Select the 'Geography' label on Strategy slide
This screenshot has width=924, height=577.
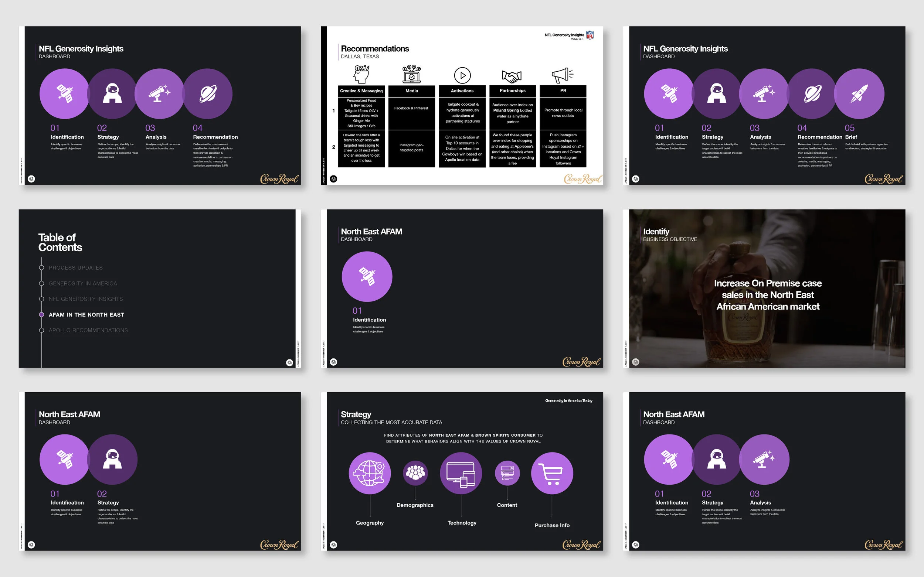(x=370, y=523)
